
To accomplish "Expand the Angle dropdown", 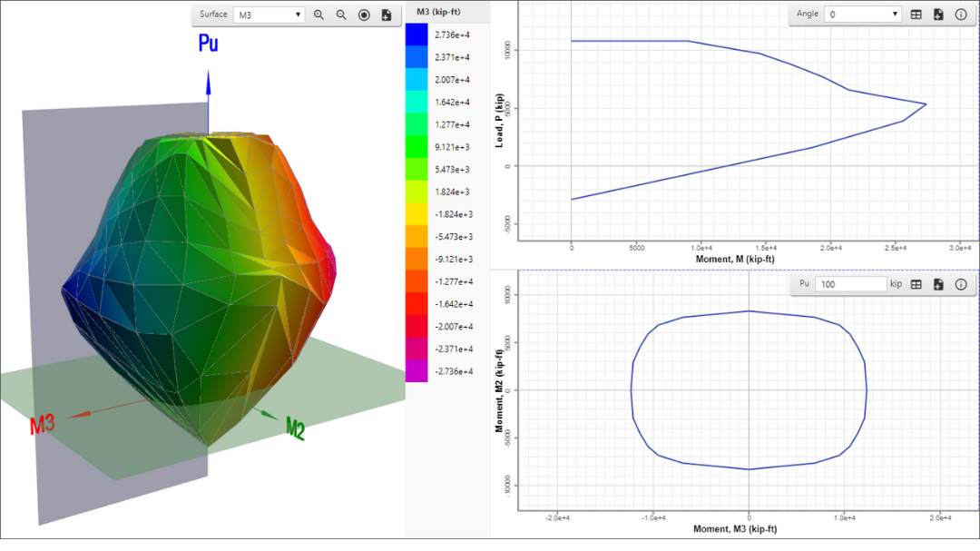I will click(863, 15).
